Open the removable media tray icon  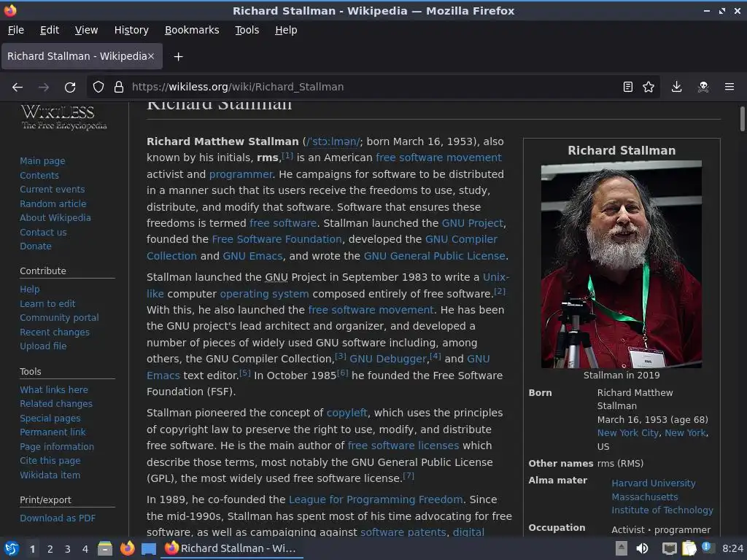(x=621, y=548)
